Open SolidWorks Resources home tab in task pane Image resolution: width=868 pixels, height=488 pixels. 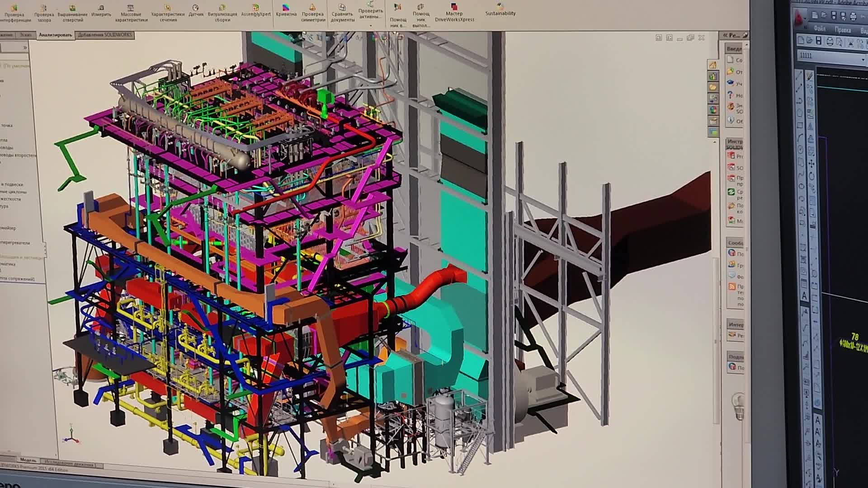tap(713, 65)
